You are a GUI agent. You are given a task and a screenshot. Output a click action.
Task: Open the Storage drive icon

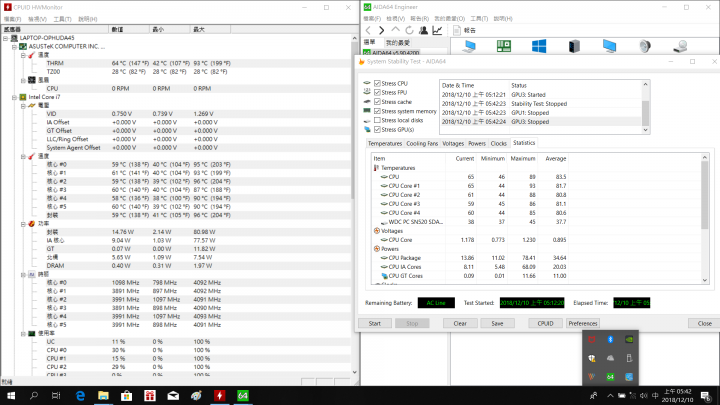[680, 46]
